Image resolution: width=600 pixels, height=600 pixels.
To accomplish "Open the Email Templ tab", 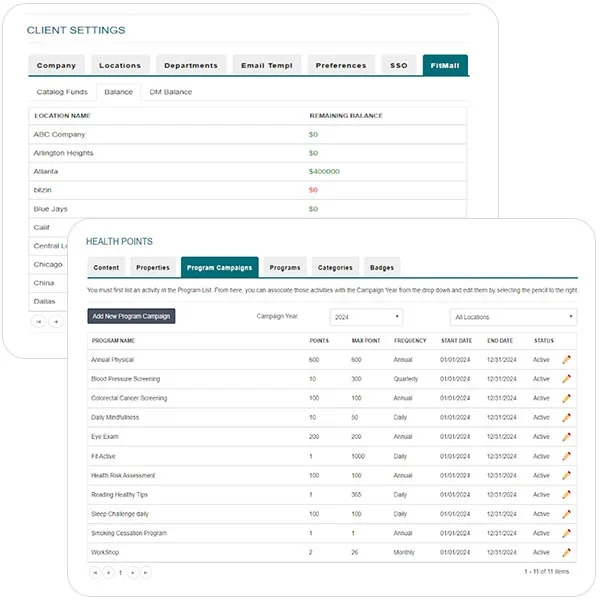I will pos(267,65).
